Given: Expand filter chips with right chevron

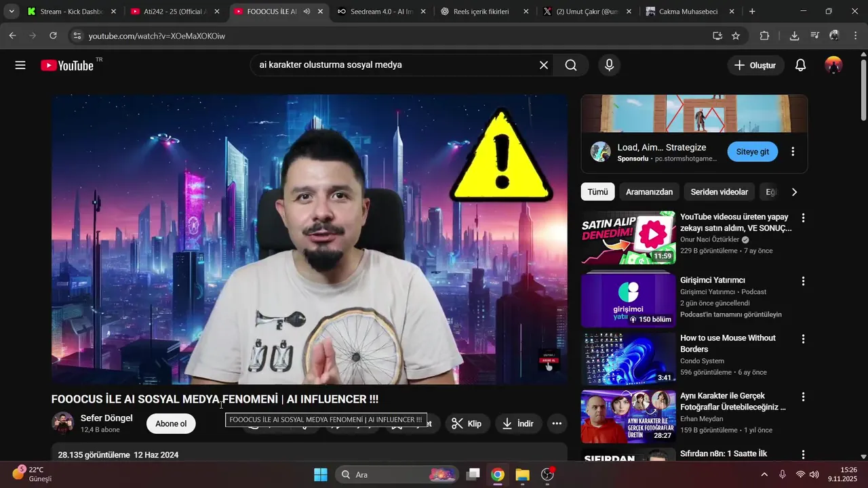Looking at the screenshot, I should coord(794,192).
